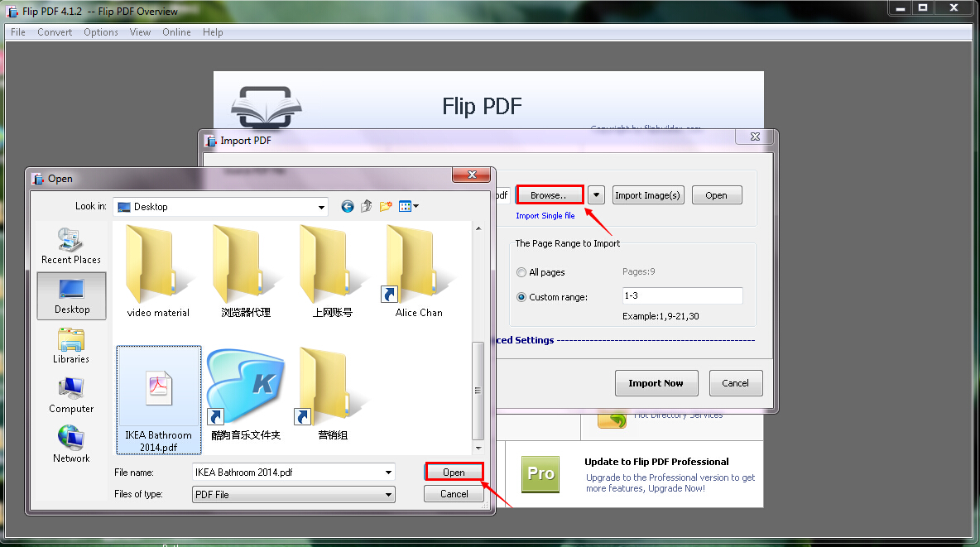Screen dimensions: 980x547
Task: Open the View menu in the menu bar
Action: click(x=140, y=32)
